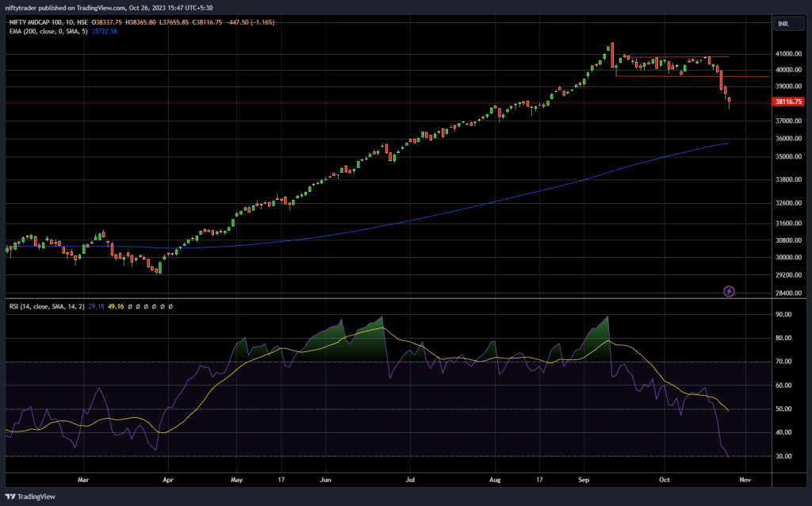This screenshot has height=506, width=812.
Task: Click the Jul label on time axis
Action: [x=410, y=480]
